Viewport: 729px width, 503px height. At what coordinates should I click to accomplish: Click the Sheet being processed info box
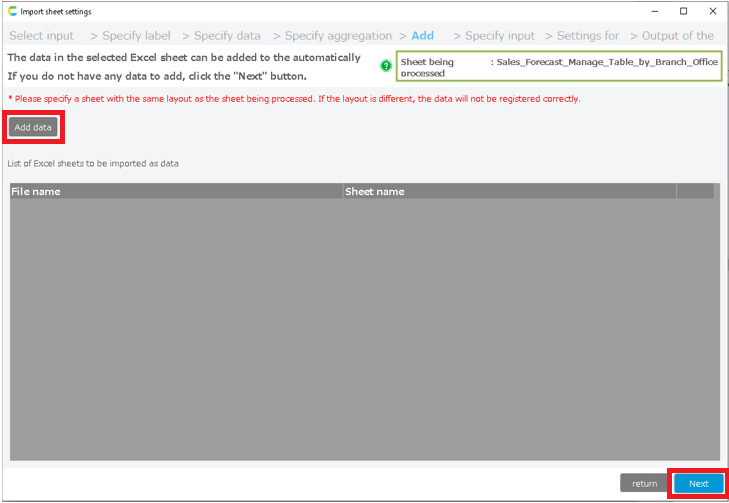558,67
